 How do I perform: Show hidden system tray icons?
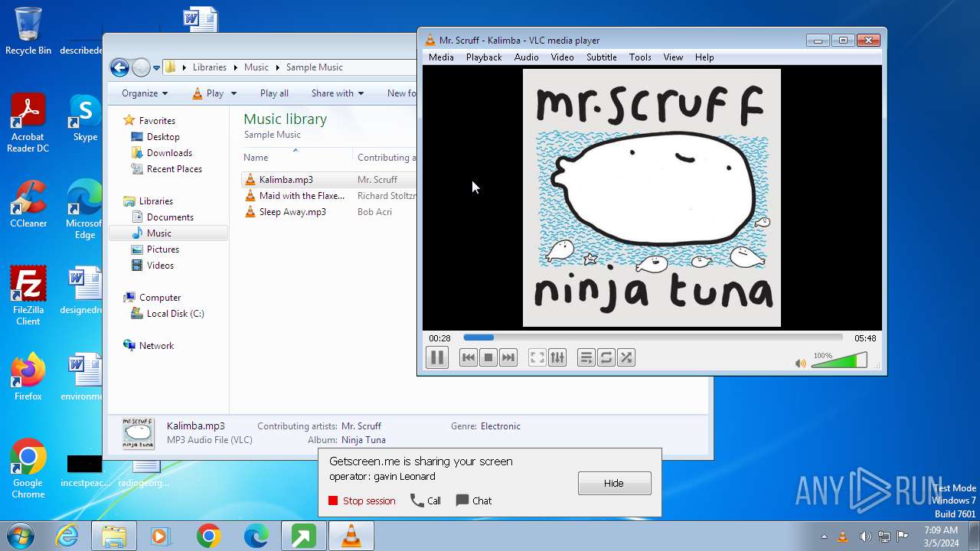[x=824, y=536]
